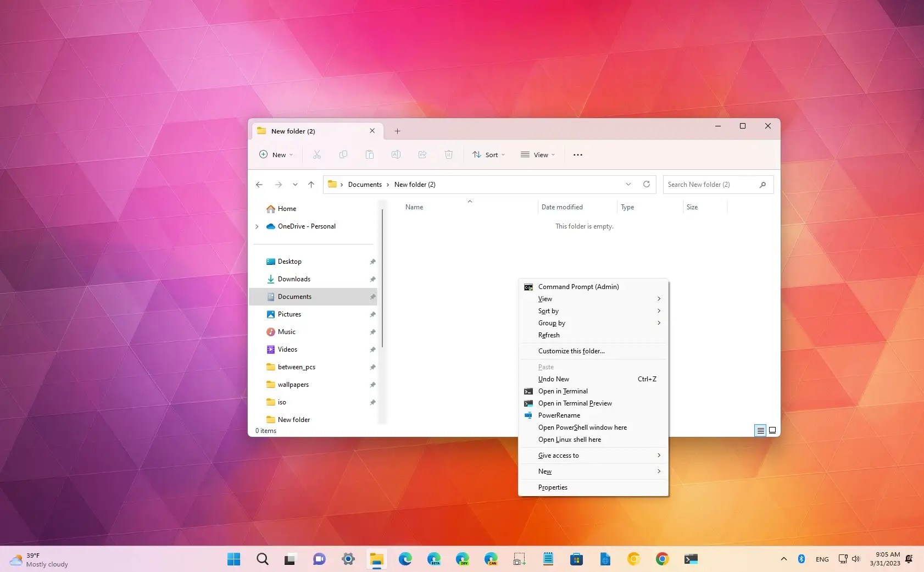Switch to large thumbnails view
Viewport: 924px width, 572px height.
pos(772,431)
